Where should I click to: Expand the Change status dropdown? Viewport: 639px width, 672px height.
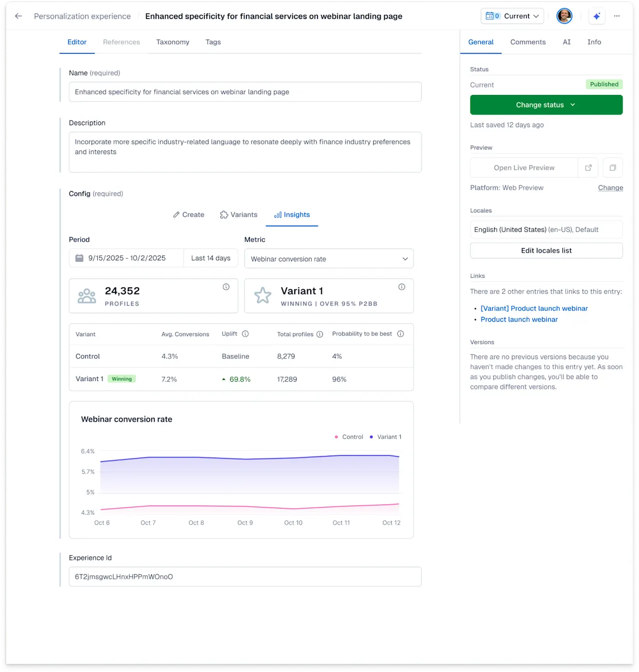[546, 105]
